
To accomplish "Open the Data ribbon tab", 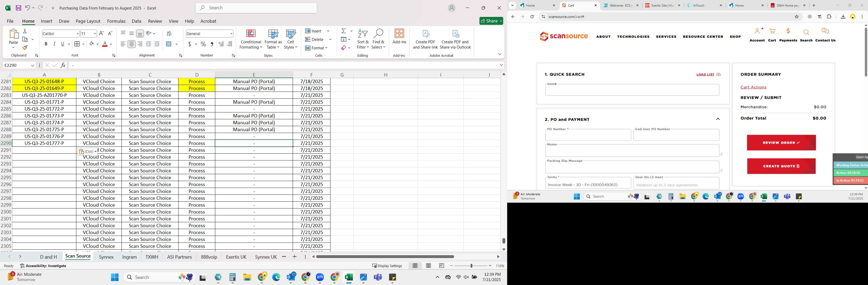I will click(137, 21).
